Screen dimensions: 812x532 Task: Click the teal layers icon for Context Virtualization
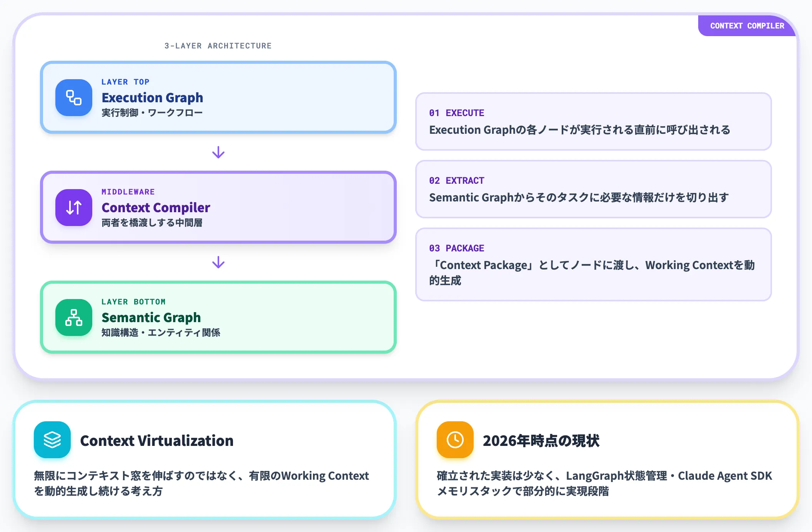(52, 440)
